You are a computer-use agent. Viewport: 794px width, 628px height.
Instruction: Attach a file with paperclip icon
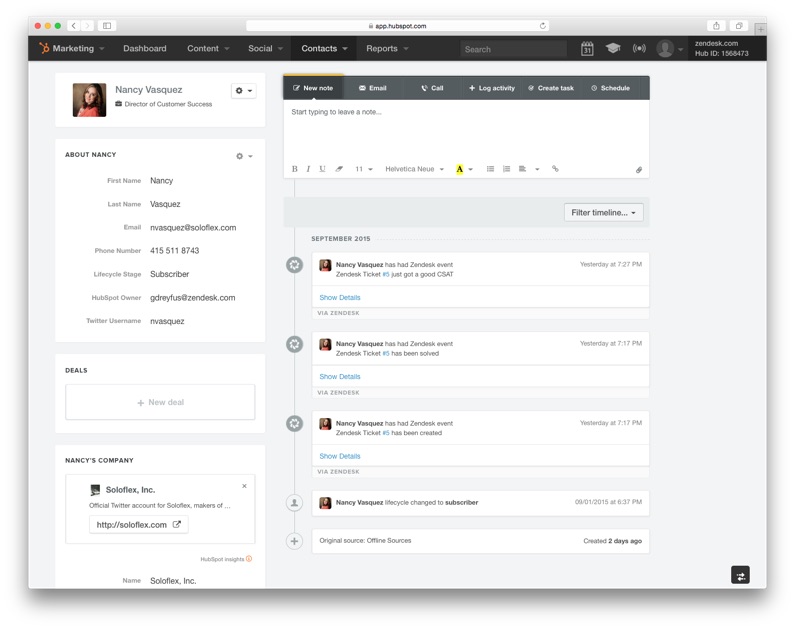[x=639, y=170]
